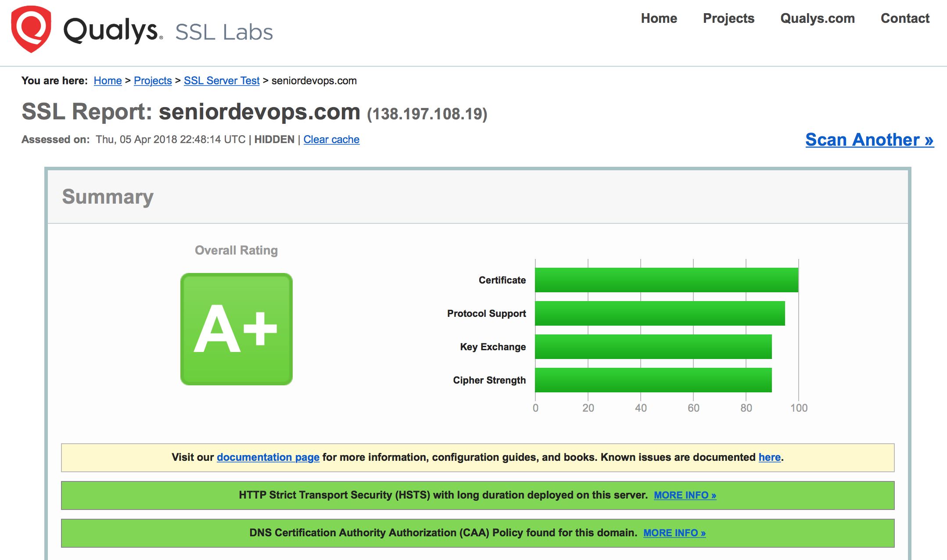Click Clear cache to refresh results
947x560 pixels.
click(331, 139)
